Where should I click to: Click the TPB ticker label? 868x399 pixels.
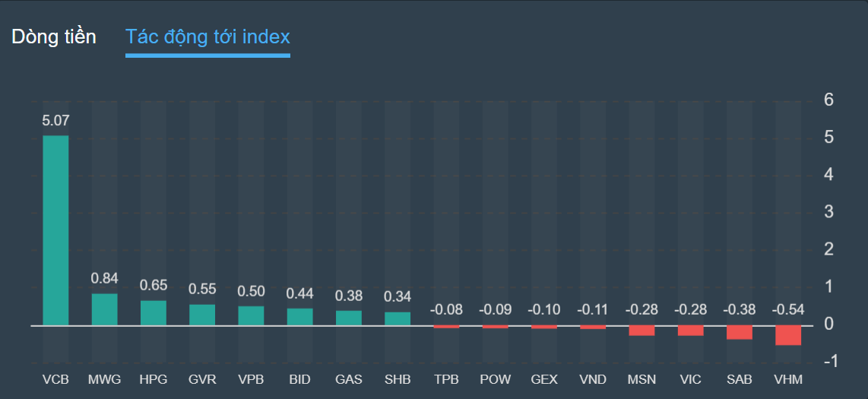click(x=446, y=378)
